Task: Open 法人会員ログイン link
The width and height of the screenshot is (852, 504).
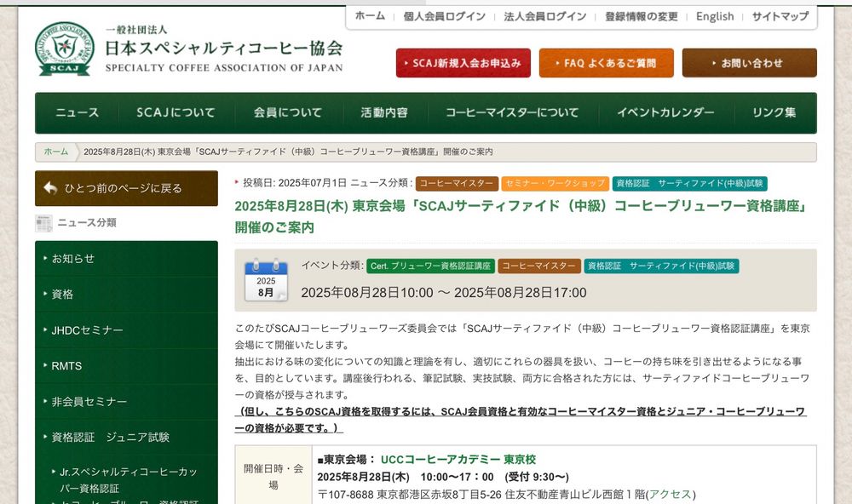Action: (x=545, y=16)
